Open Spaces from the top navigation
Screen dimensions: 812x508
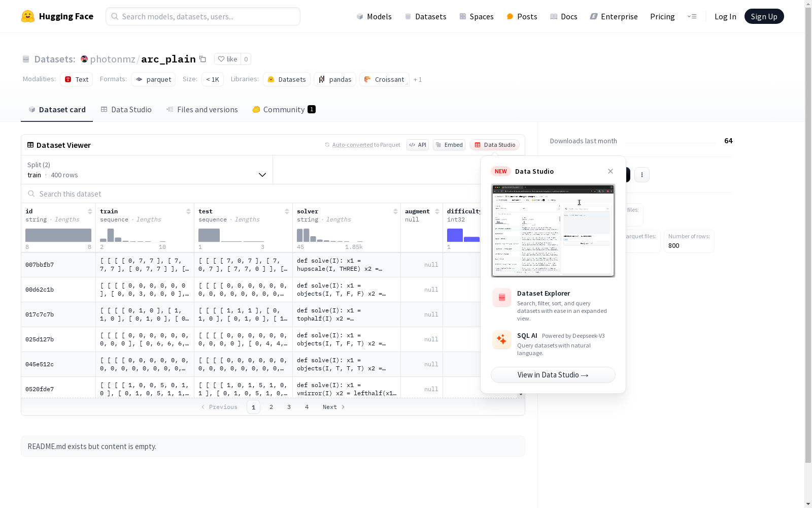coord(477,16)
